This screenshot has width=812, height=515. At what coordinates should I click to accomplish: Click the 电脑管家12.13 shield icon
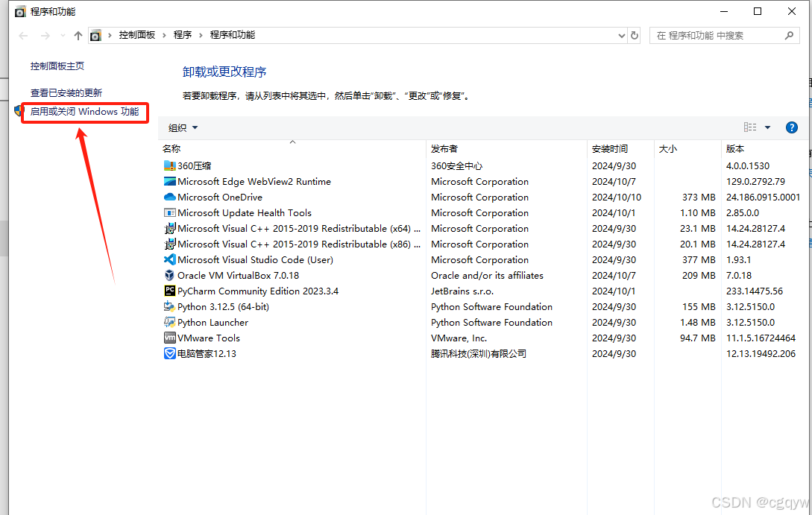point(169,353)
